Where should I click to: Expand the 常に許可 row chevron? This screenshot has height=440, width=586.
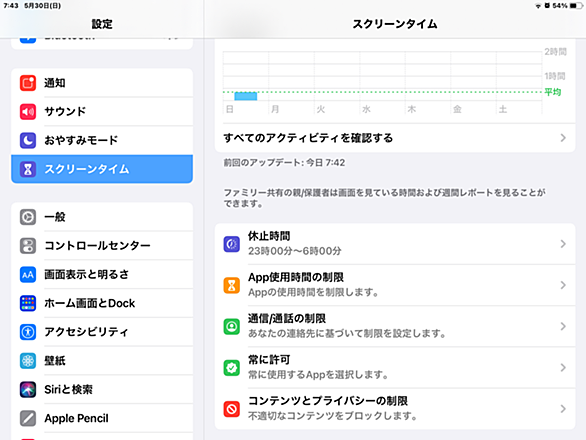click(x=563, y=368)
